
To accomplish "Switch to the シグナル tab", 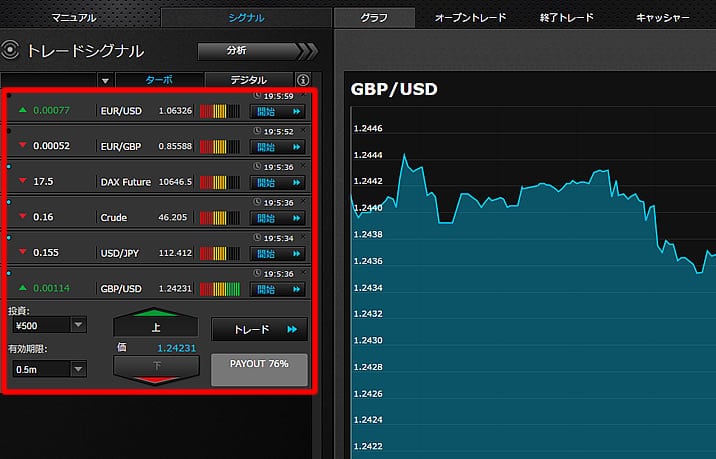I will click(x=246, y=18).
